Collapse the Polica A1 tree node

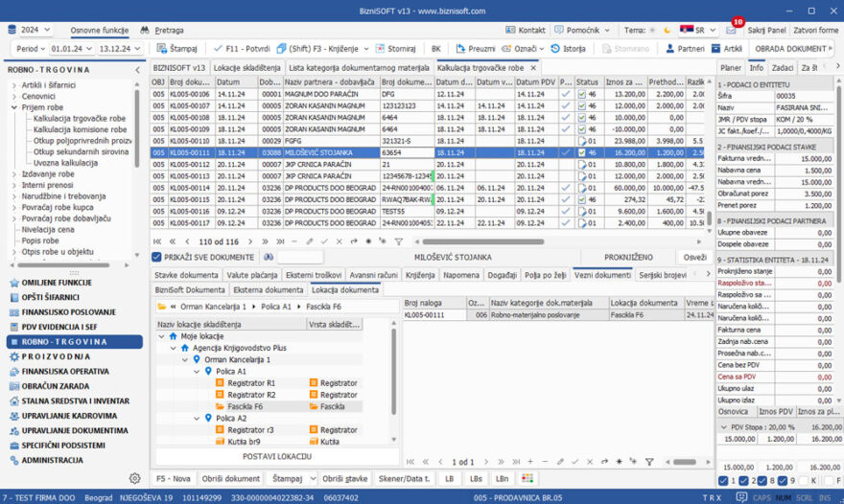(196, 371)
